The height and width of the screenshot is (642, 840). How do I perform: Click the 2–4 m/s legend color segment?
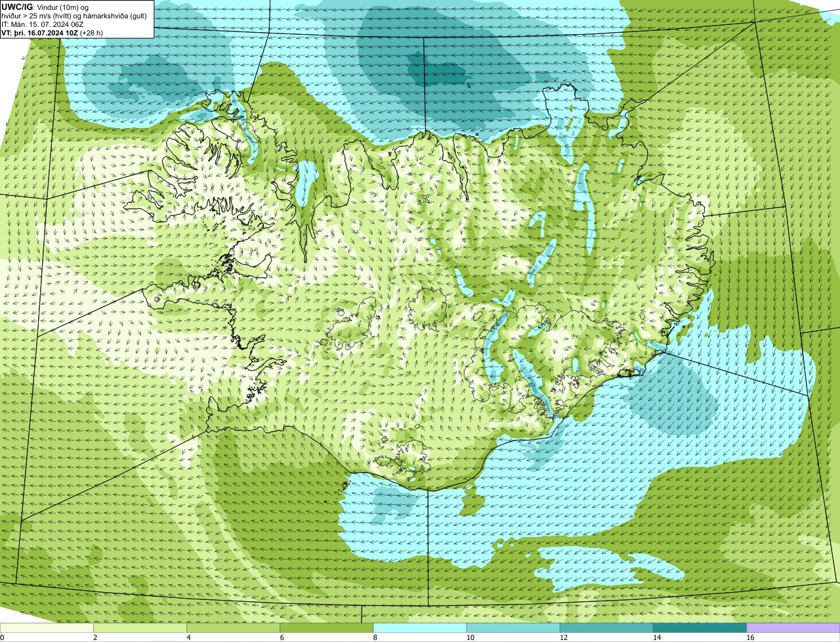click(x=140, y=628)
